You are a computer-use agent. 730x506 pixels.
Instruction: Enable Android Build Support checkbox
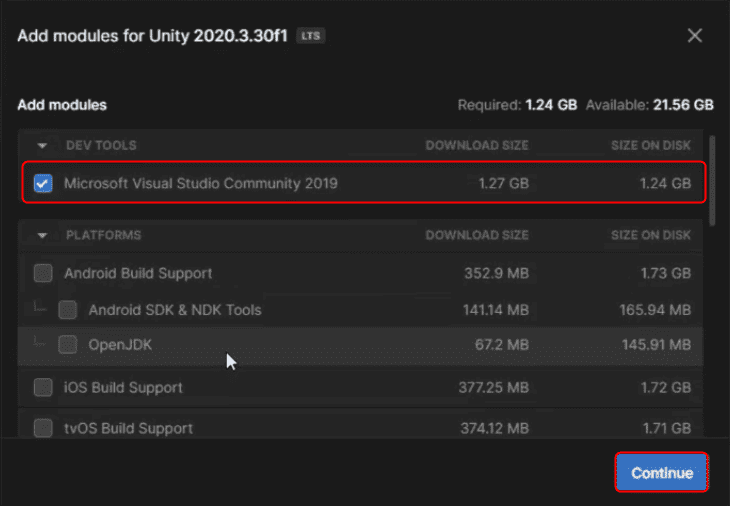tap(43, 273)
